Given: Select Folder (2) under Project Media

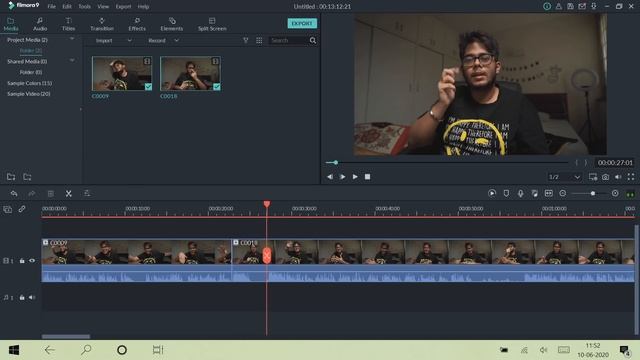Looking at the screenshot, I should tap(31, 51).
